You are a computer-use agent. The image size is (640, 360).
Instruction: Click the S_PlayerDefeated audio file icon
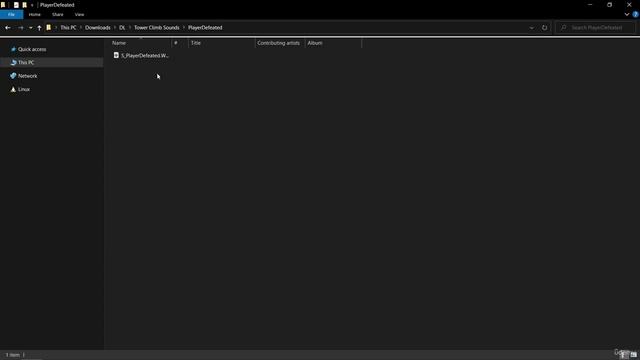point(116,55)
